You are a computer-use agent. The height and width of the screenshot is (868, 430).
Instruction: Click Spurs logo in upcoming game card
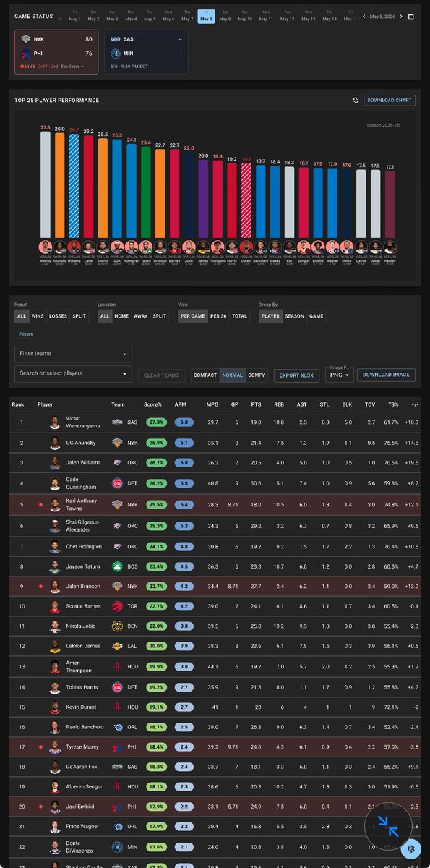(116, 39)
